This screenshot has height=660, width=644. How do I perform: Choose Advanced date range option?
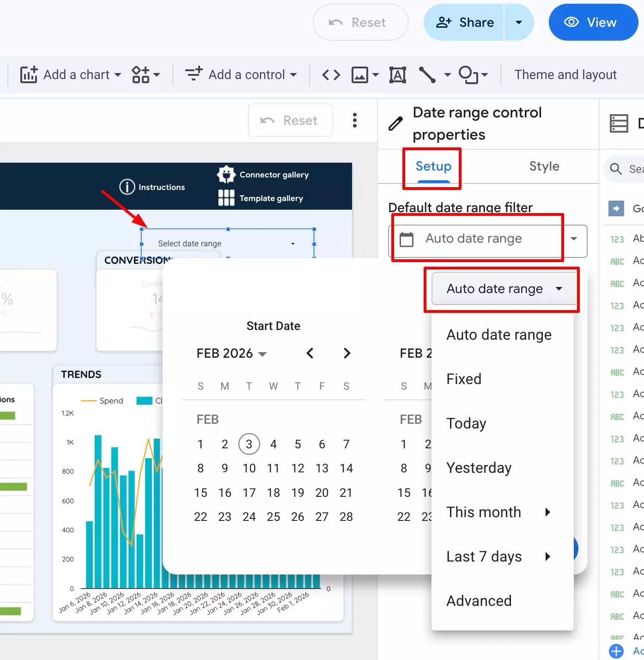click(479, 601)
